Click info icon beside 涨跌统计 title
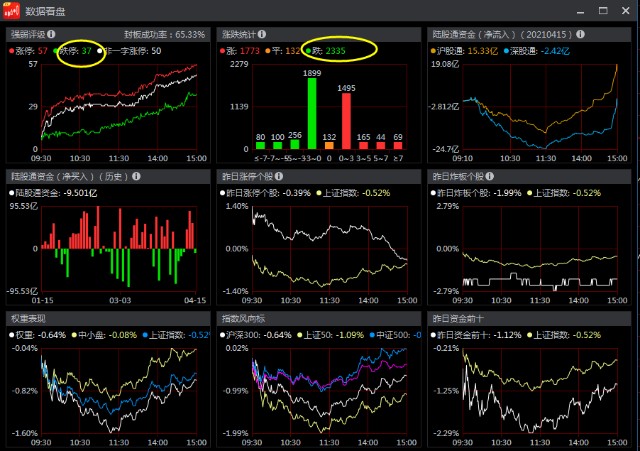 click(269, 34)
